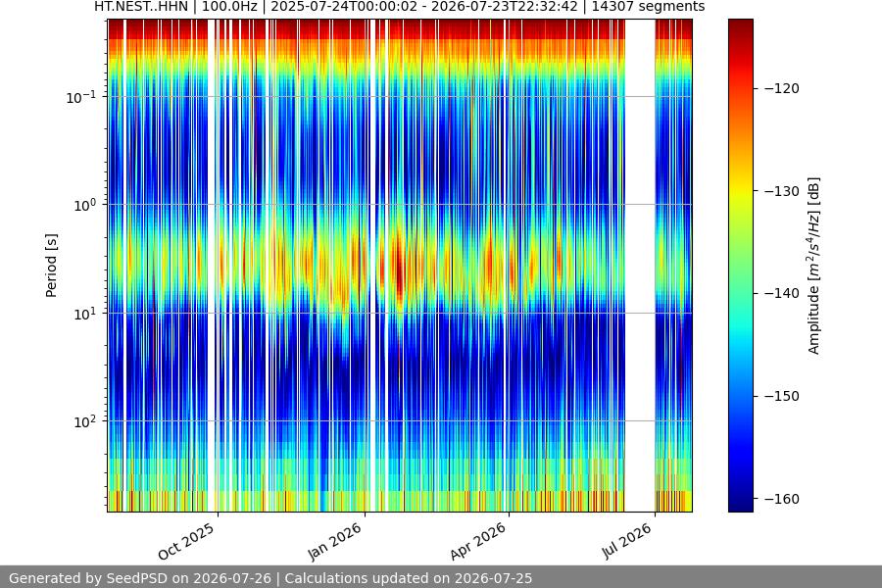882x588 pixels.
Task: Click the 'Jan 2026' x-axis label
Action: click(335, 541)
